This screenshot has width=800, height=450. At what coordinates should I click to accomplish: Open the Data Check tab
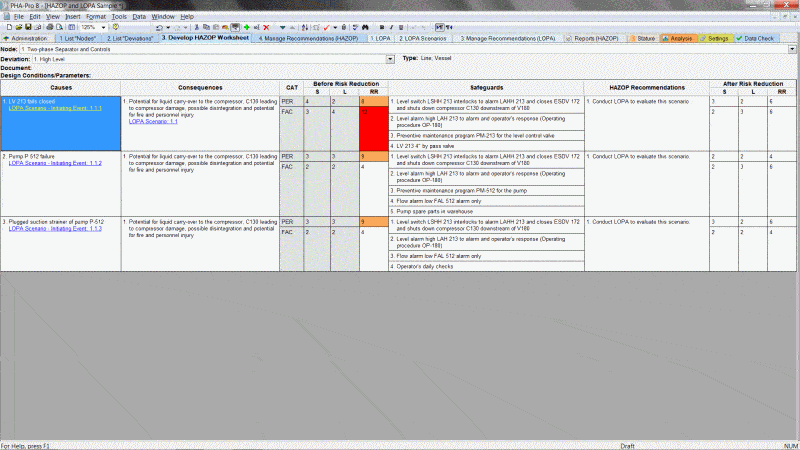(x=757, y=38)
